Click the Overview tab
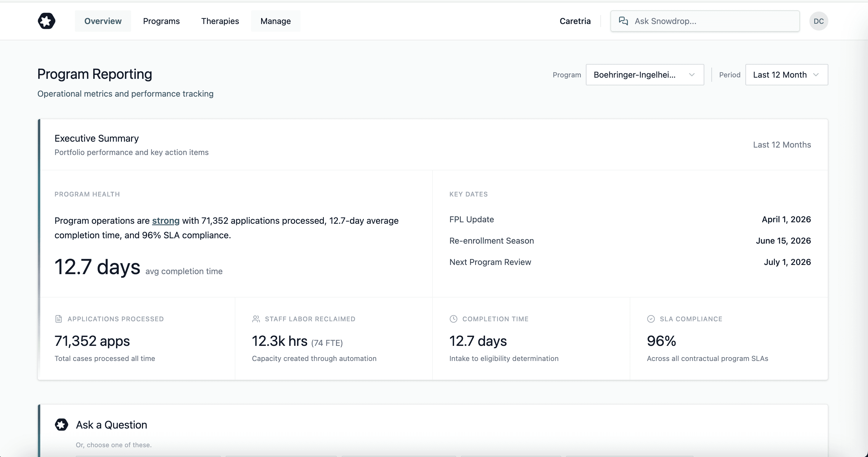 (x=103, y=21)
